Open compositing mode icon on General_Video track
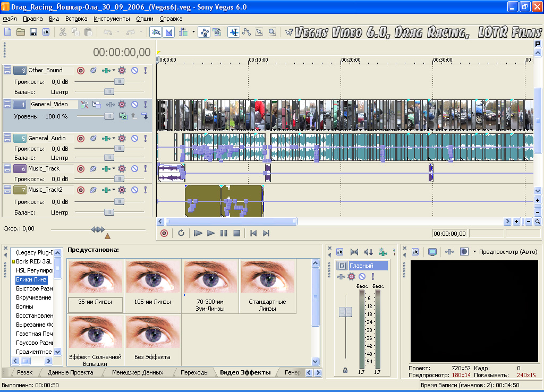The image size is (544, 392). pyautogui.click(x=123, y=116)
